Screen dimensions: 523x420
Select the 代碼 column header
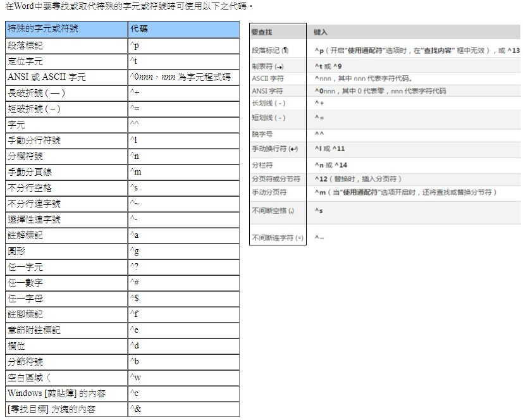coord(139,29)
